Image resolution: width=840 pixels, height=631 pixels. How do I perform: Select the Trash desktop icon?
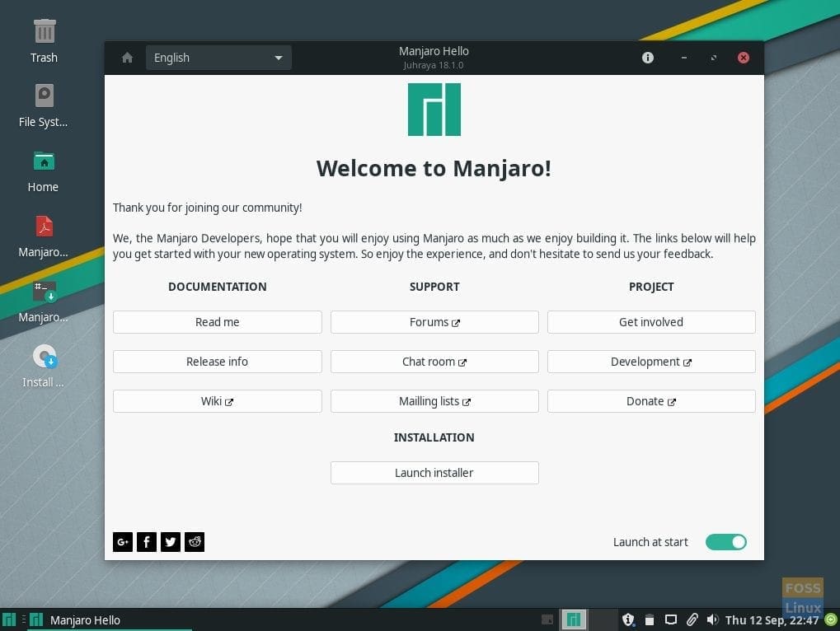44,40
